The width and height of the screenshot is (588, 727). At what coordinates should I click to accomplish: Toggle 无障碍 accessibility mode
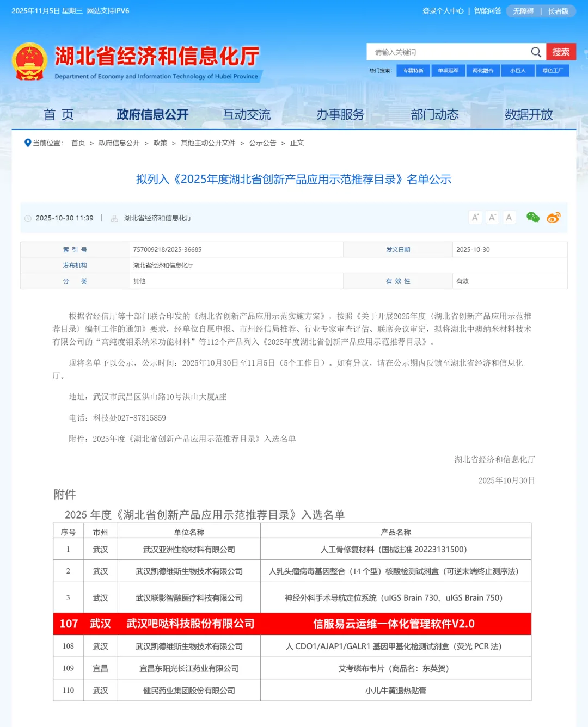(523, 11)
